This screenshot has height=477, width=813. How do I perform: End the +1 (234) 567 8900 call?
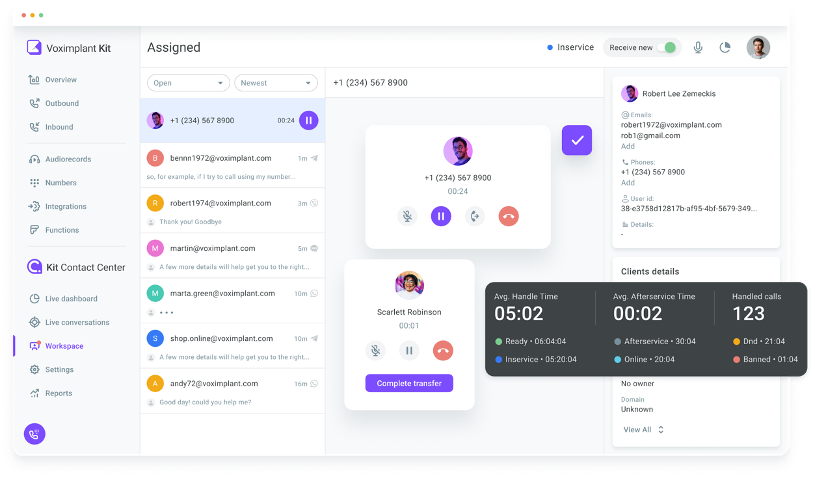tap(509, 216)
